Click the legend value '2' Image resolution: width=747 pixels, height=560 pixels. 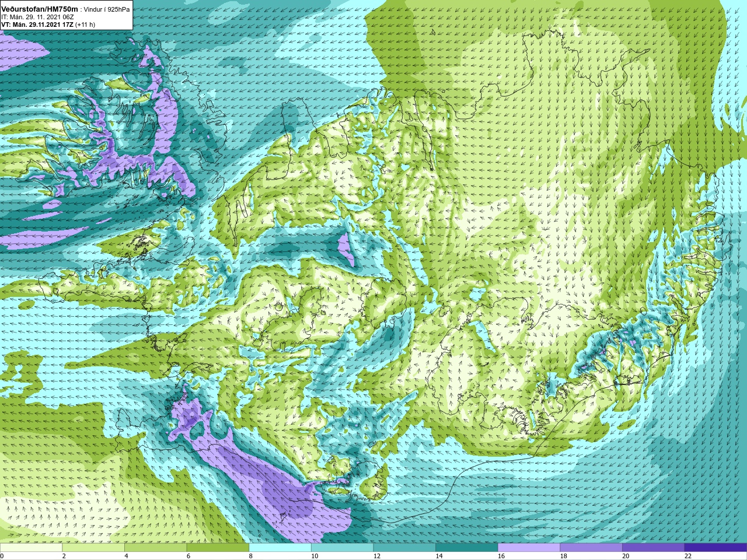point(64,556)
